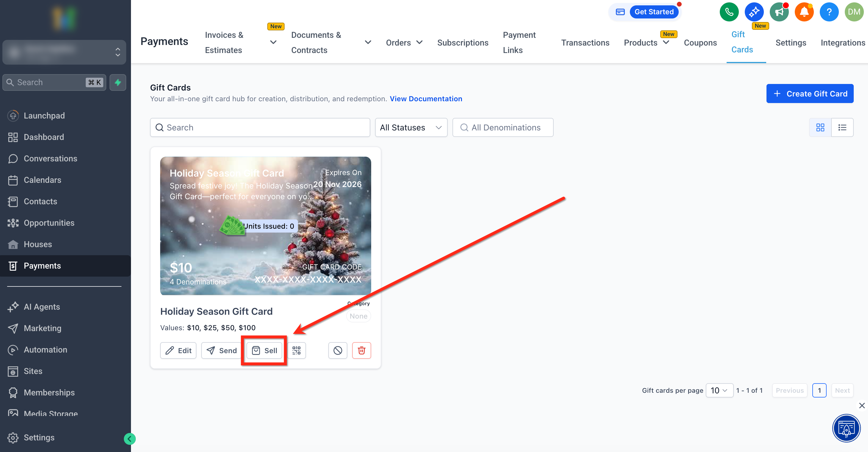Switch to list view layout

[x=842, y=127]
